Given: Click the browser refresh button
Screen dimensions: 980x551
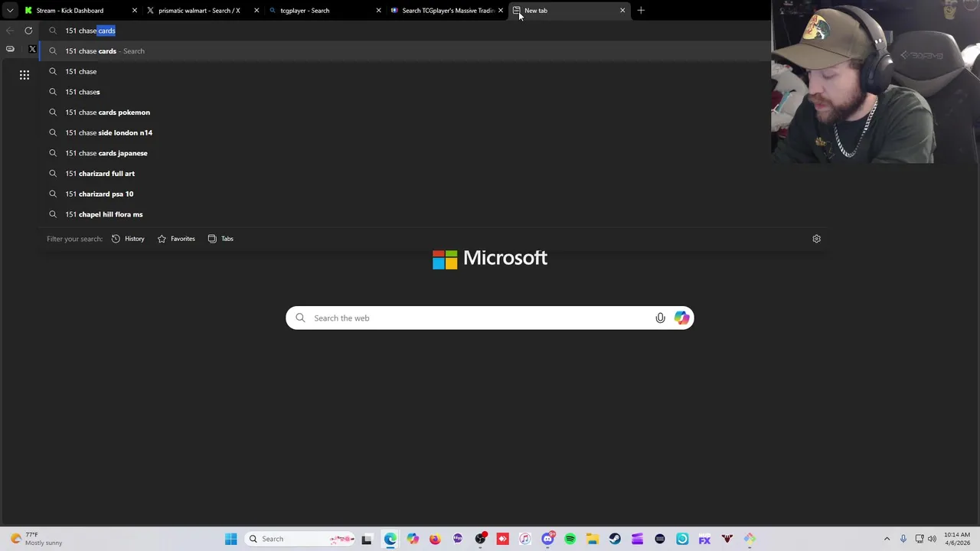Looking at the screenshot, I should tap(28, 31).
